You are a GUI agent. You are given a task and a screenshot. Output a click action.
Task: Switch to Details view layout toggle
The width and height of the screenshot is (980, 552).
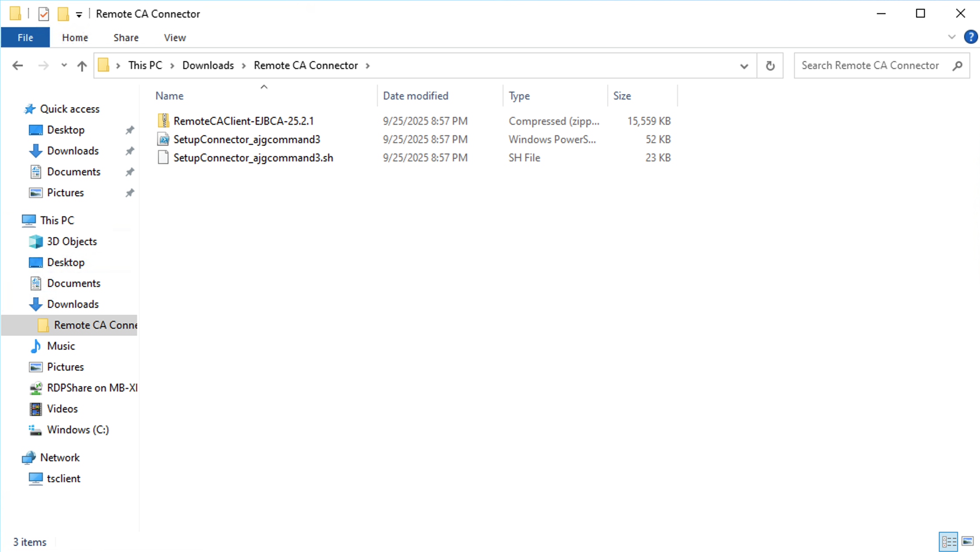pos(948,542)
